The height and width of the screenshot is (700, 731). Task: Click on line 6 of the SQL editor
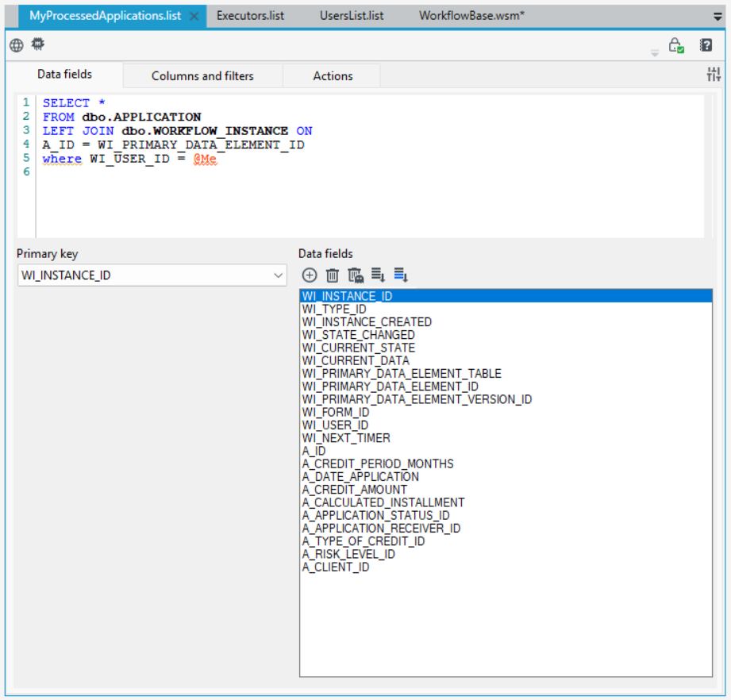point(370,172)
